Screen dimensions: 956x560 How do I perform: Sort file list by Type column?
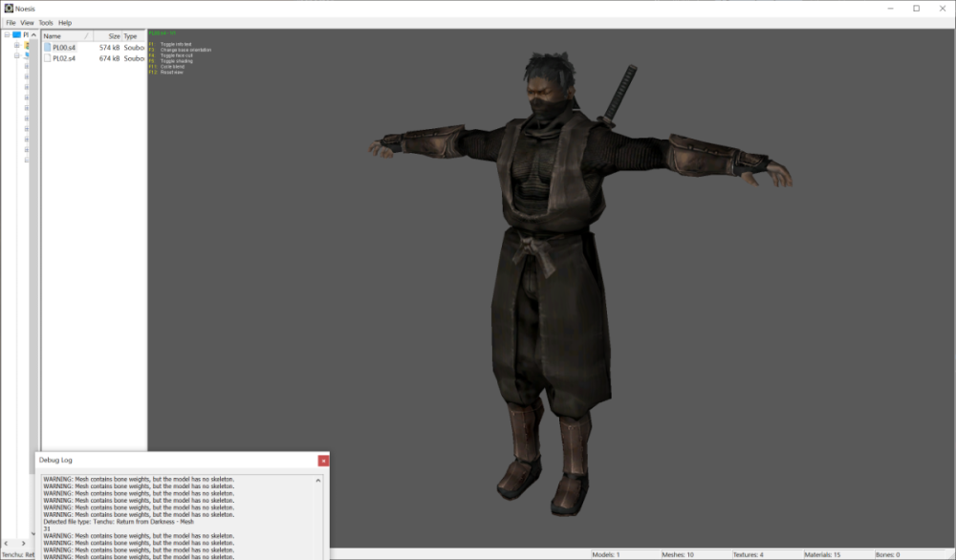point(134,36)
